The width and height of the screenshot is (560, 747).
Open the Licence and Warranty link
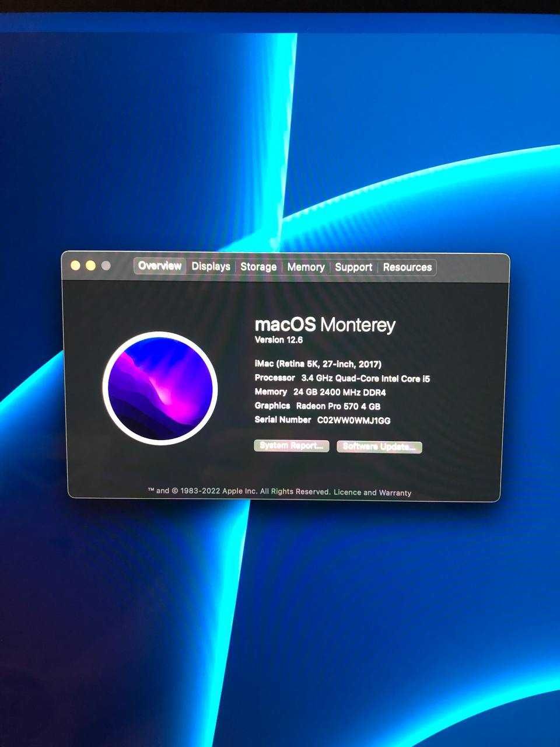(x=372, y=493)
